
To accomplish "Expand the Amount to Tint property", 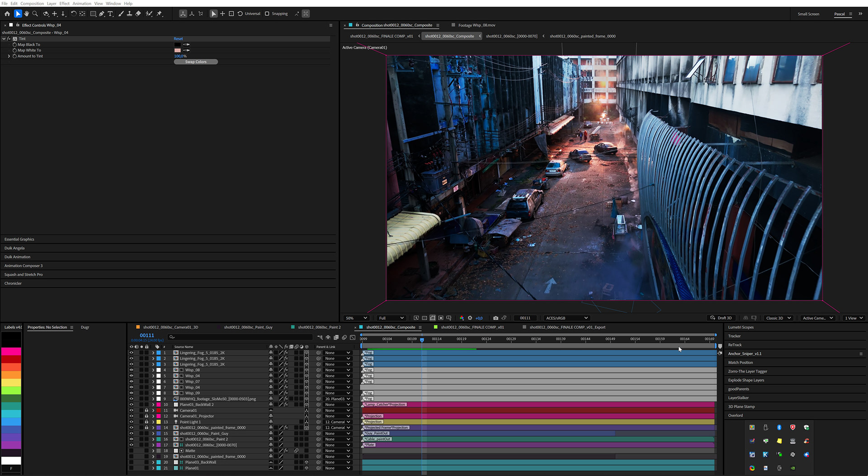I will tap(9, 56).
